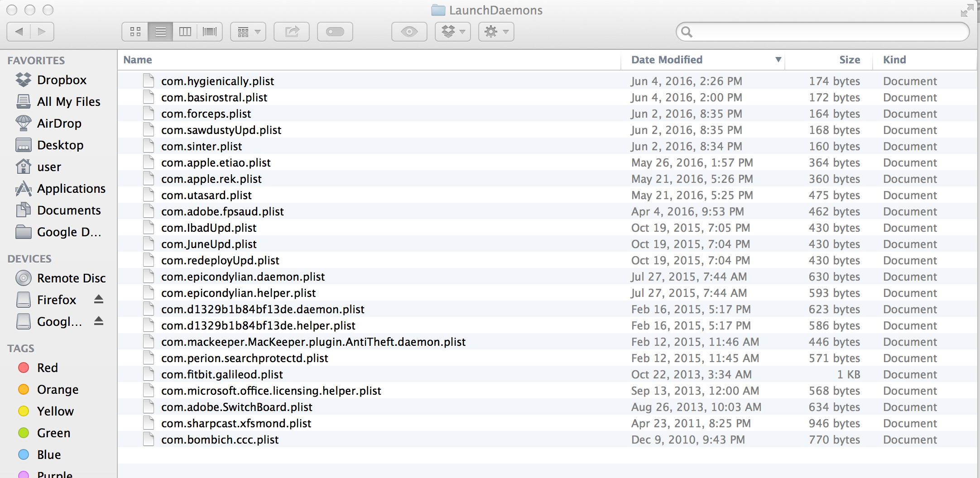Select the file com.sharpcast.xfsmond.plist
This screenshot has width=980, height=478.
click(x=547, y=423)
